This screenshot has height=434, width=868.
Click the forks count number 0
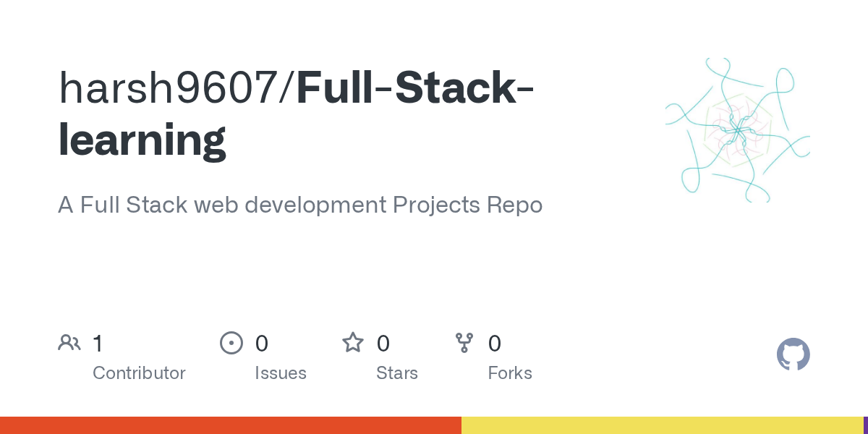[495, 344]
